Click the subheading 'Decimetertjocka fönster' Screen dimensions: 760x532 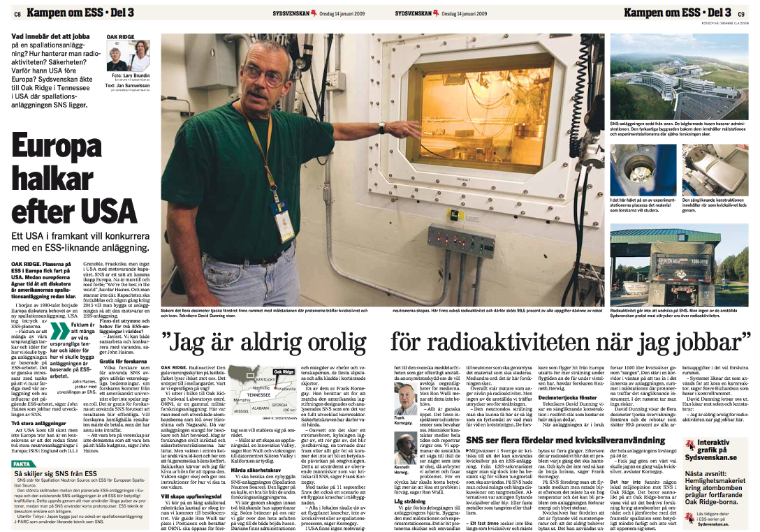point(567,397)
